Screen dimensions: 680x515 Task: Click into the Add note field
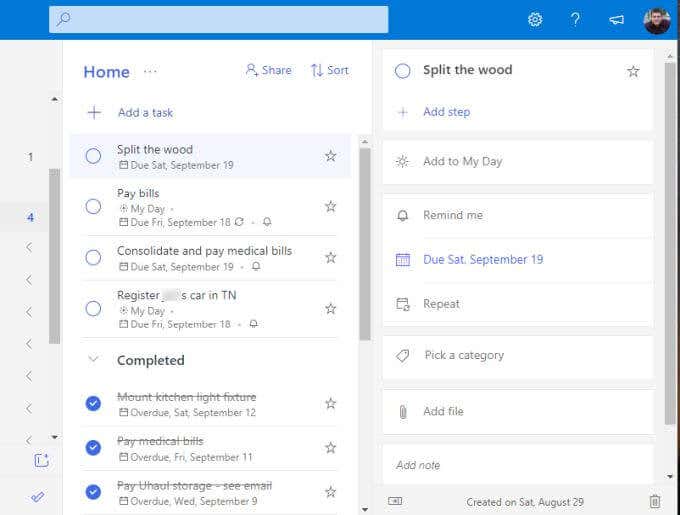point(518,465)
